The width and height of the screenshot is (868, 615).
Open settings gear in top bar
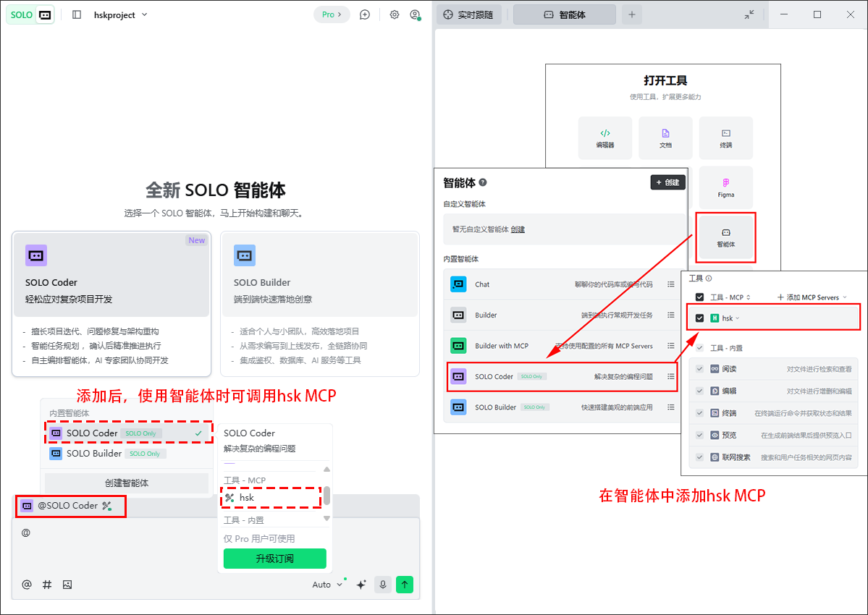[395, 14]
